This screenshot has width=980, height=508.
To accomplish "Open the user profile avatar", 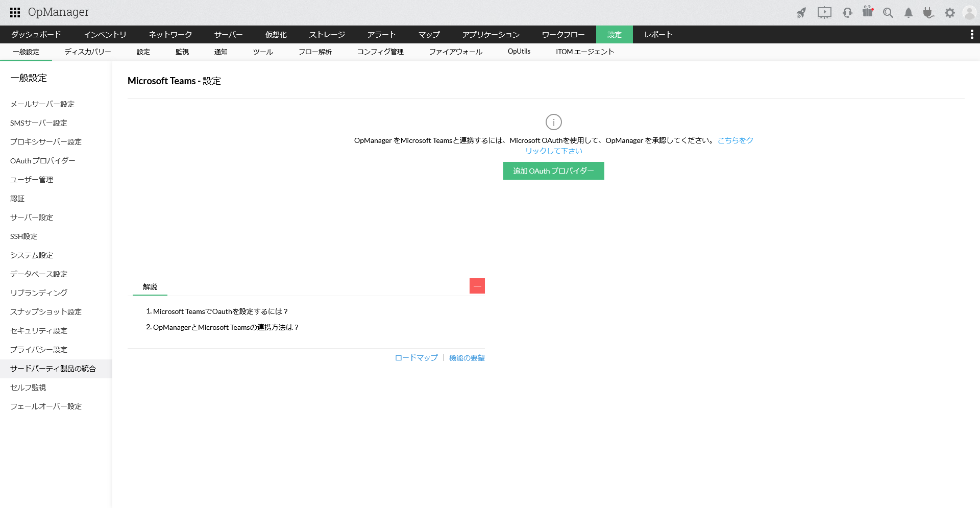I will coord(969,13).
